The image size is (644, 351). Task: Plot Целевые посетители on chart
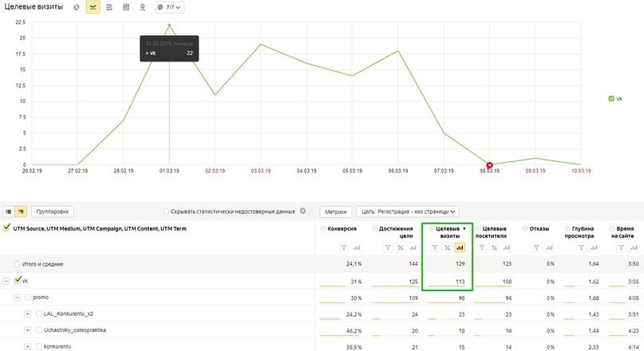pos(507,247)
